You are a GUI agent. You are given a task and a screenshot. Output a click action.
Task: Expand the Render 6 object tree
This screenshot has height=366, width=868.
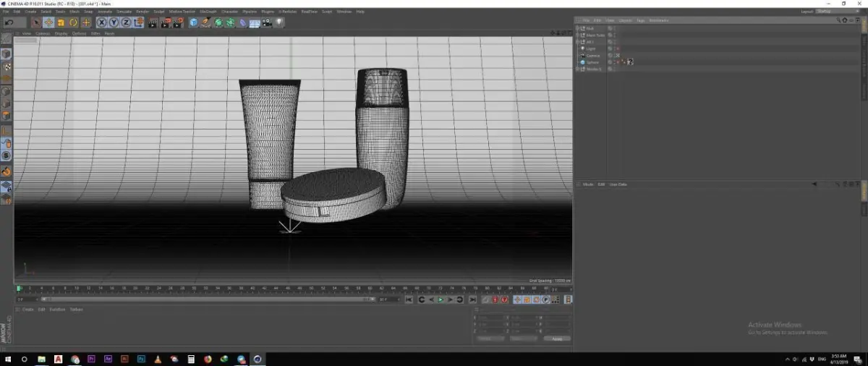(579, 69)
